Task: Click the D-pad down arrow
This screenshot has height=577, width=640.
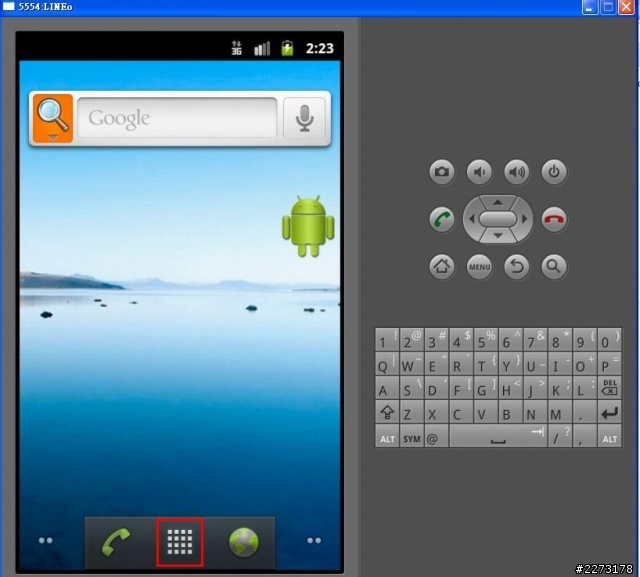Action: click(498, 236)
